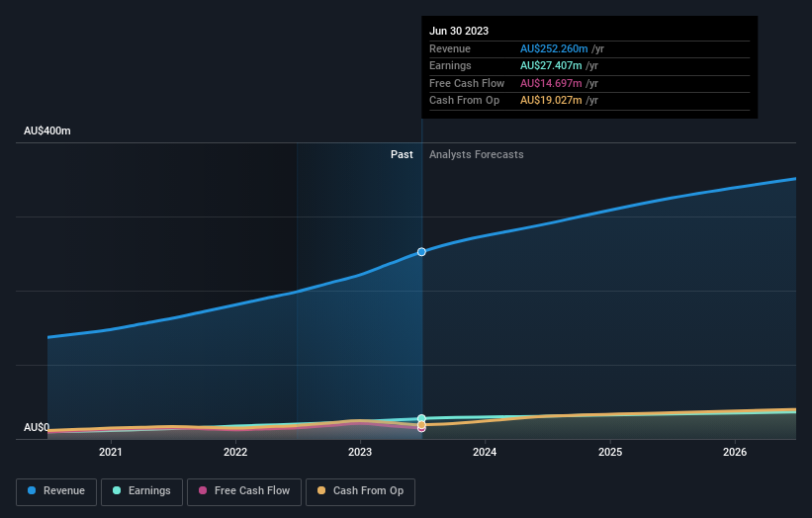
Task: Click the Earnings row label in tooltip
Action: point(450,65)
